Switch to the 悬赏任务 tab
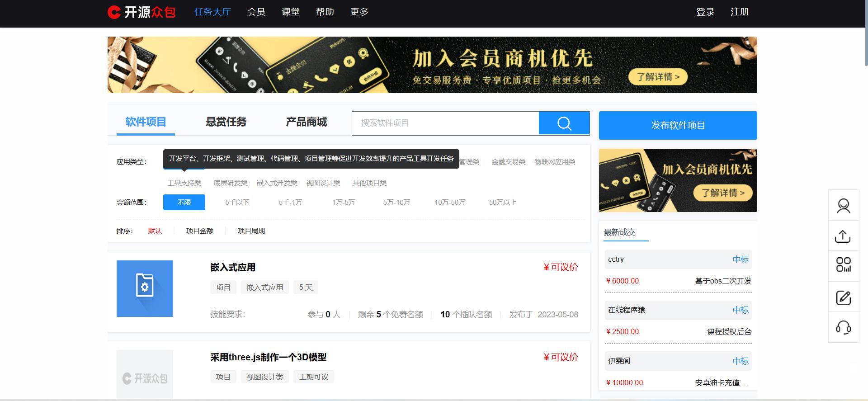This screenshot has width=868, height=401. coord(226,122)
